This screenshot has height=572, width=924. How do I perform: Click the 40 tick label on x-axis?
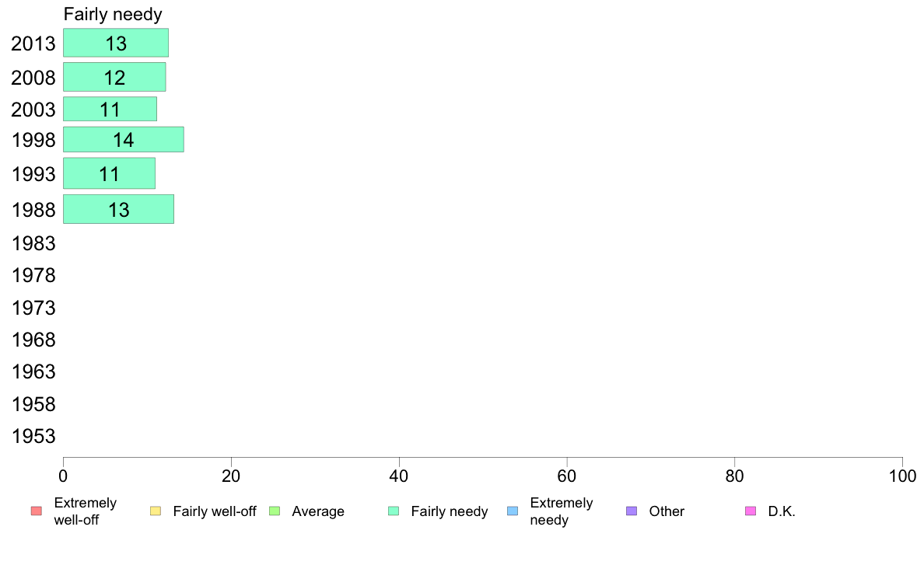[x=399, y=476]
